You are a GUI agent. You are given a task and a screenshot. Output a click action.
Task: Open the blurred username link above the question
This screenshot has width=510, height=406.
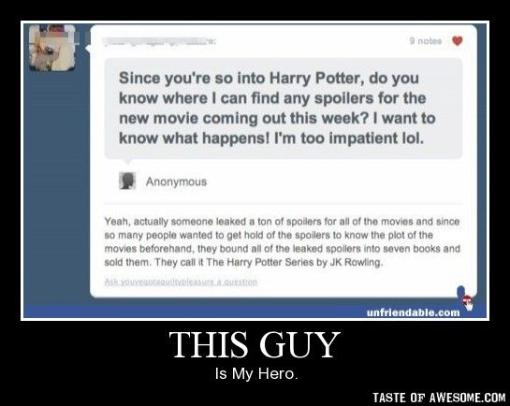(x=159, y=42)
